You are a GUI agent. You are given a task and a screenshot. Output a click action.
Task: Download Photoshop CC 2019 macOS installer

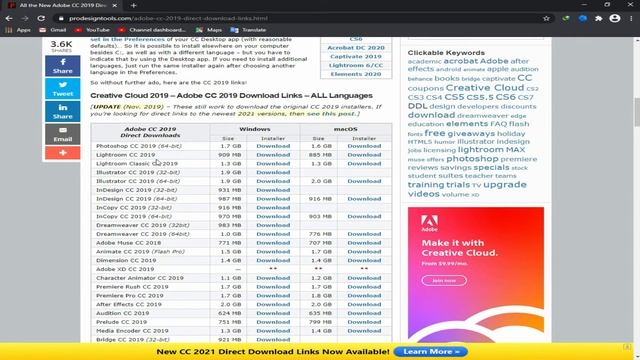[x=364, y=146]
